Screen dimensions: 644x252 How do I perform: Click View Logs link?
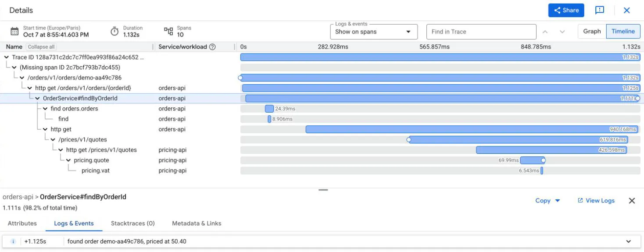coord(596,201)
